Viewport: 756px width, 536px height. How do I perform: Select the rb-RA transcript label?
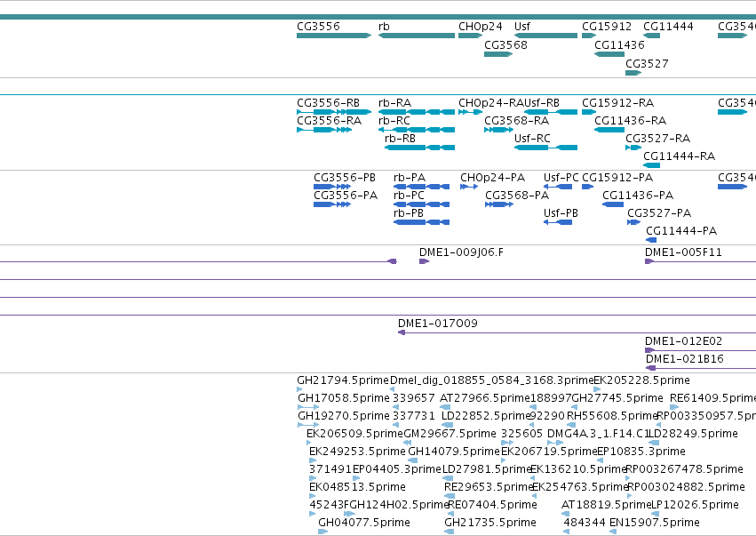pyautogui.click(x=394, y=103)
